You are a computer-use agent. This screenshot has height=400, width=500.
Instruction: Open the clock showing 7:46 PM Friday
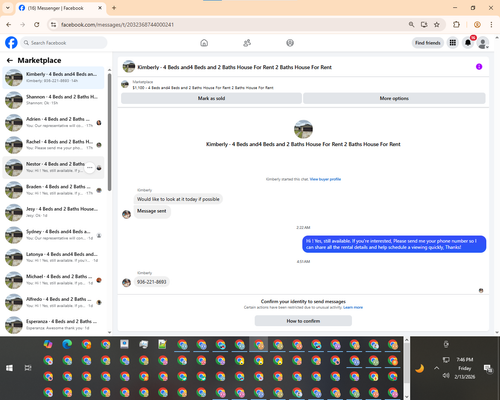point(465,368)
